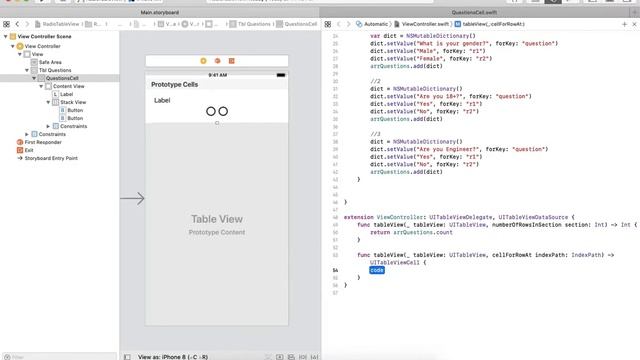This screenshot has width=640, height=360.
Task: Collapse the View node in the outline
Action: click(20, 54)
